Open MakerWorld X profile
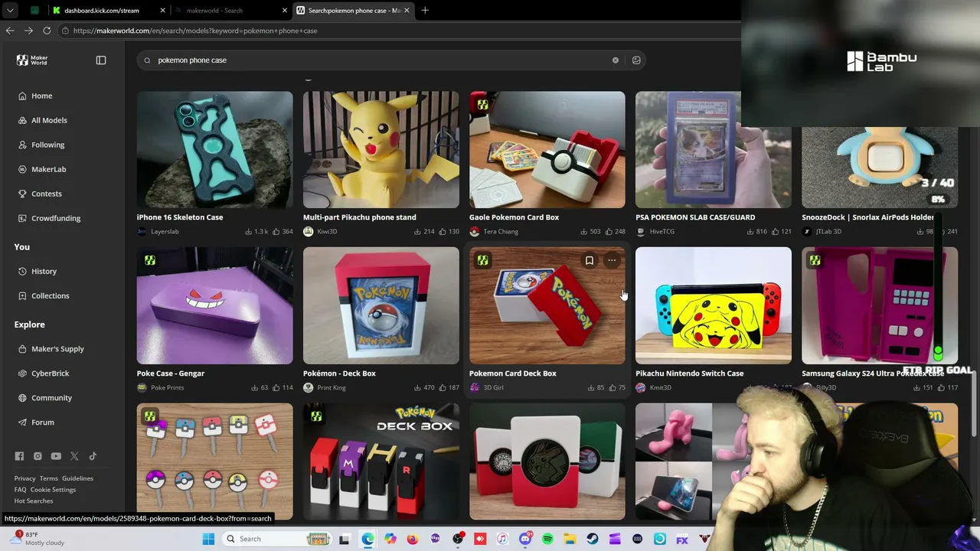This screenshot has width=980, height=551. [x=74, y=456]
